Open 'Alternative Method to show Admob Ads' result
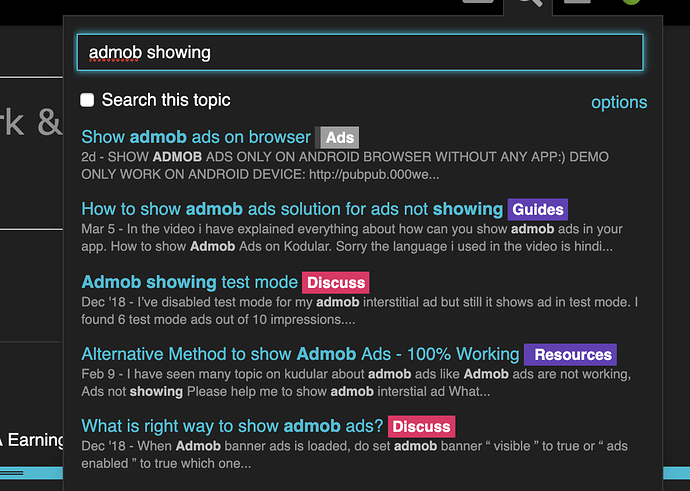 pyautogui.click(x=300, y=354)
